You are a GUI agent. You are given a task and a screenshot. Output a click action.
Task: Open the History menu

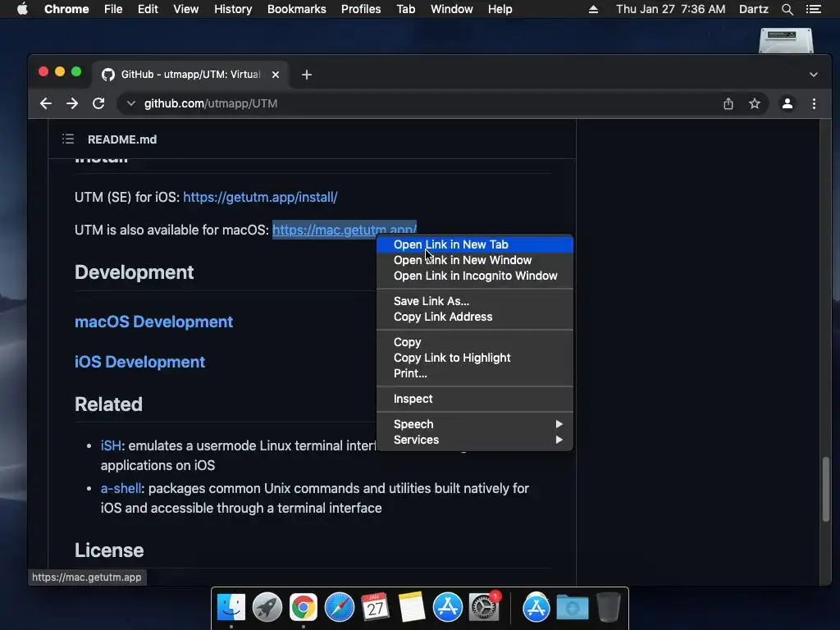coord(233,9)
